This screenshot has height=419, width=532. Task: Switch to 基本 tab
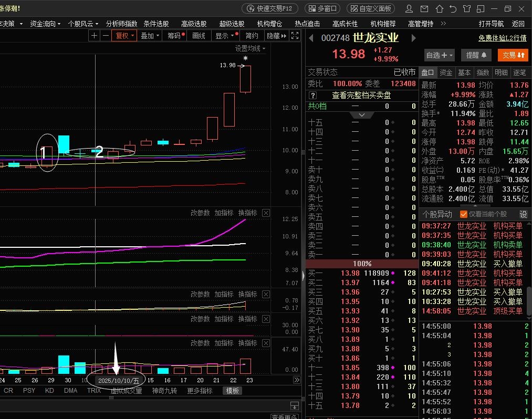pos(464,72)
